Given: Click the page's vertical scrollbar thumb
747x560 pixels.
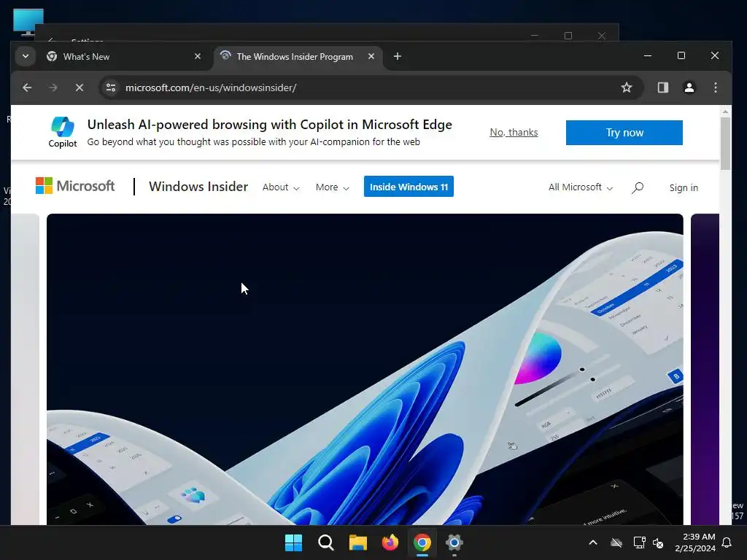Looking at the screenshot, I should click(725, 144).
